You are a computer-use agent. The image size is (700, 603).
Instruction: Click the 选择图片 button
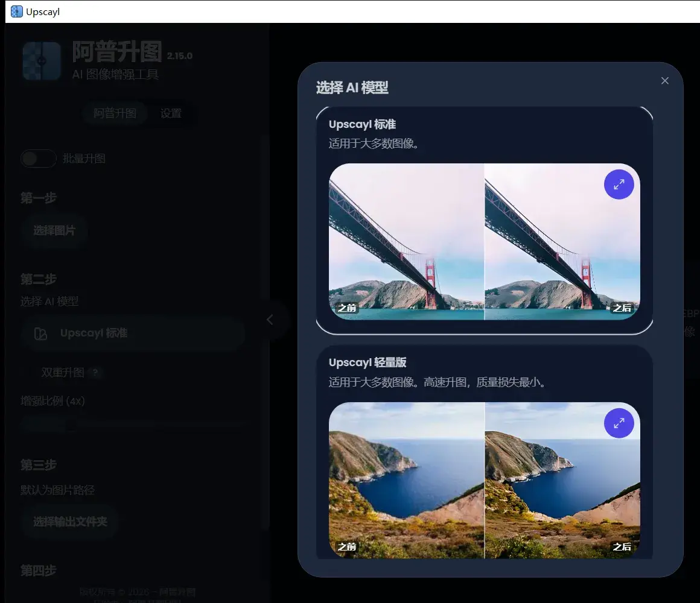pos(54,230)
